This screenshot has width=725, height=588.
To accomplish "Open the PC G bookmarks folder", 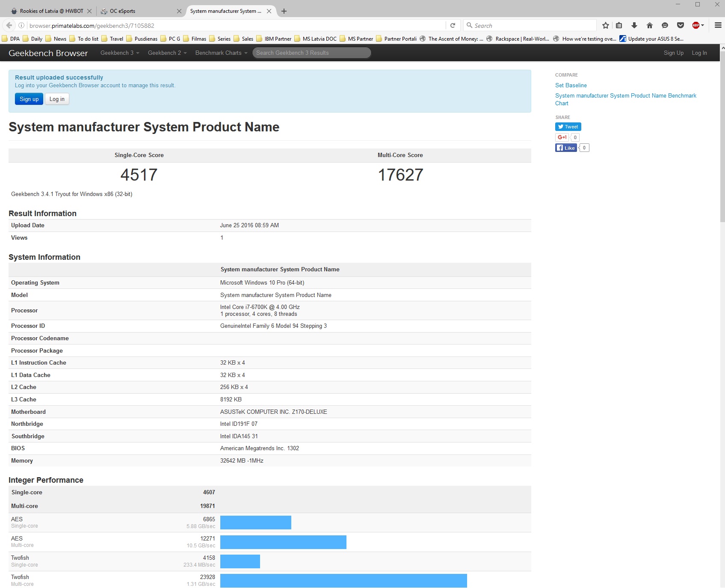I will tap(170, 39).
